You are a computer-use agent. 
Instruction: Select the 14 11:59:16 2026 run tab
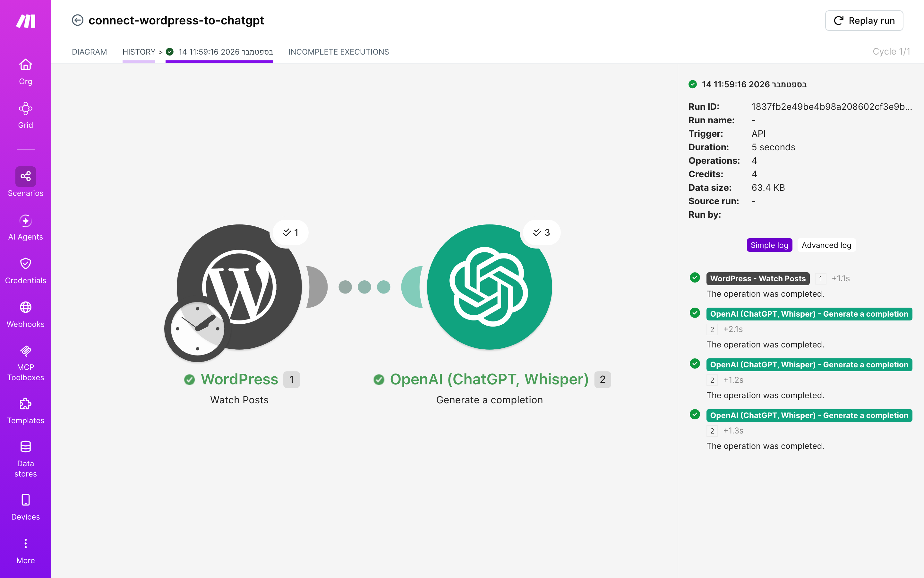click(x=219, y=52)
